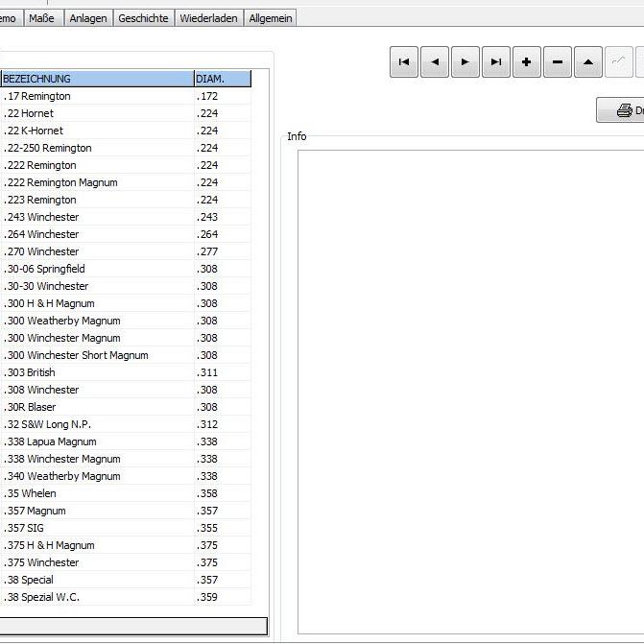
Task: Click diameter value .243
Action: pyautogui.click(x=207, y=217)
